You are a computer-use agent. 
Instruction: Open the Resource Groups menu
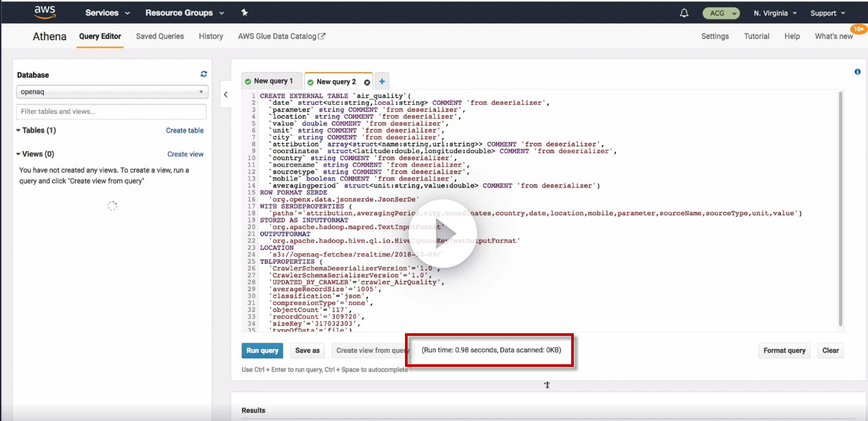(x=185, y=13)
